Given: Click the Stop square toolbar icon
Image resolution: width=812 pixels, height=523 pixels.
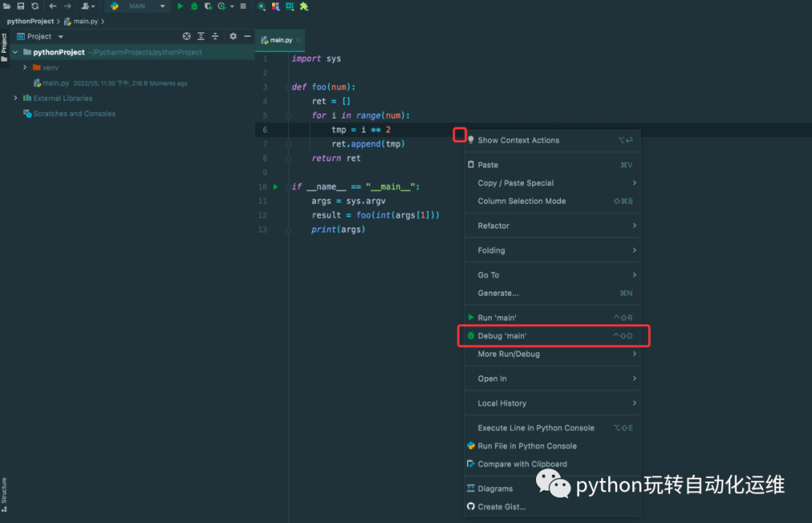Looking at the screenshot, I should coord(243,6).
